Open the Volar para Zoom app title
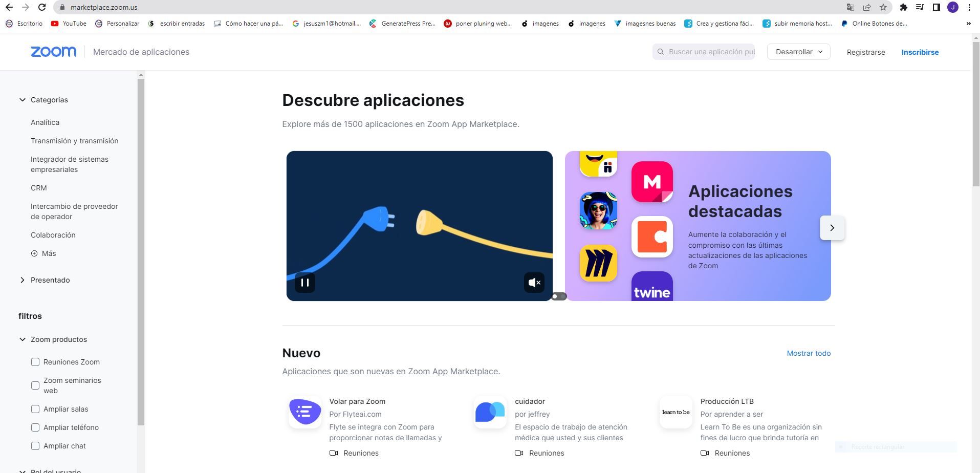Screen dimensions: 980x473 coord(357,401)
